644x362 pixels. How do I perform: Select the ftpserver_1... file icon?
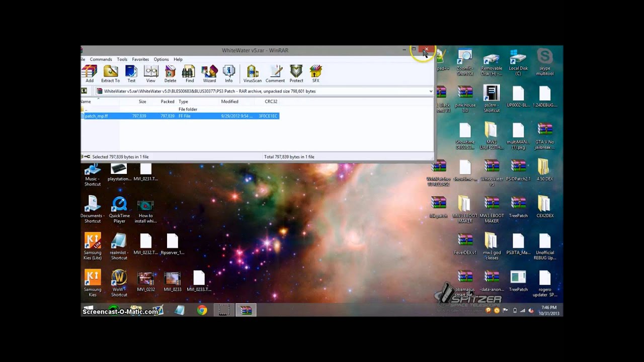pos(172,244)
